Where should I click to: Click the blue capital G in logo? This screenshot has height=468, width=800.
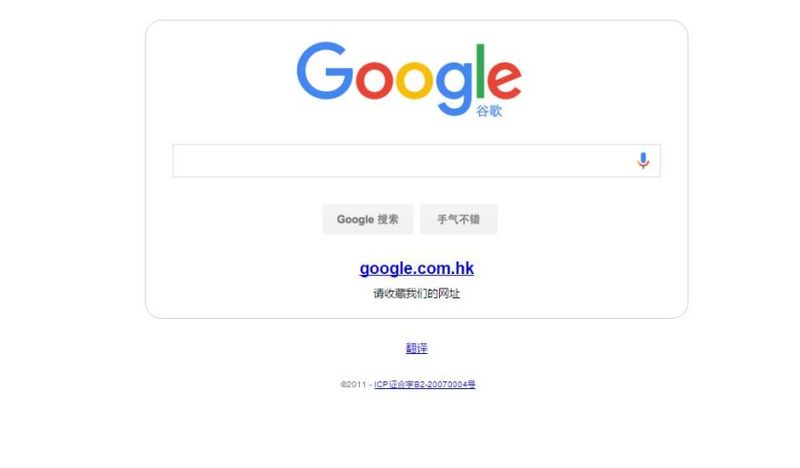[325, 71]
